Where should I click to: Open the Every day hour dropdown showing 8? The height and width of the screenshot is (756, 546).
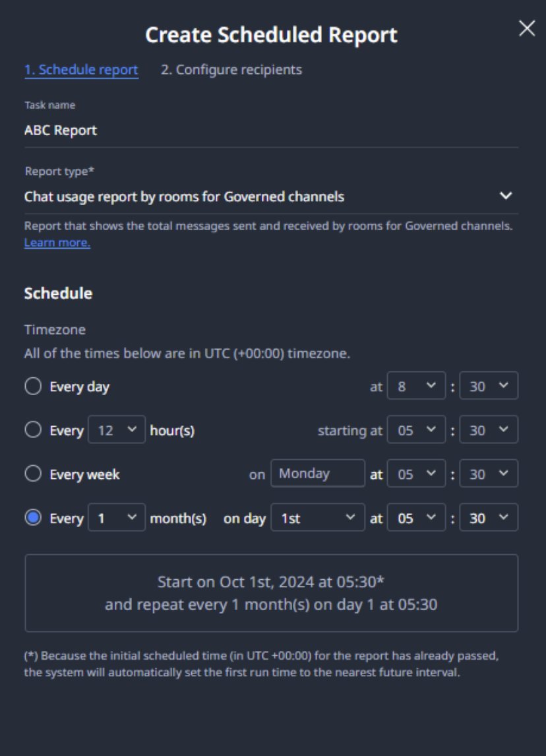point(416,386)
